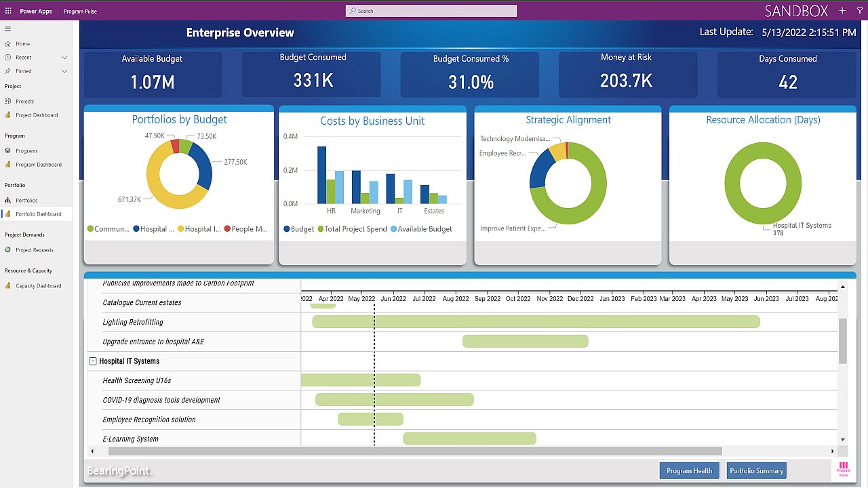Click the Program Pulse app name in header

click(x=80, y=12)
